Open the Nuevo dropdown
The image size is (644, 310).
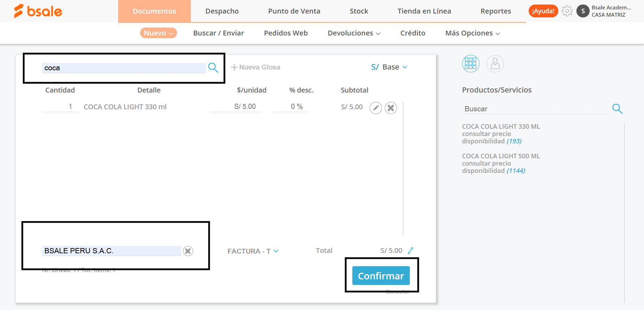(x=159, y=33)
